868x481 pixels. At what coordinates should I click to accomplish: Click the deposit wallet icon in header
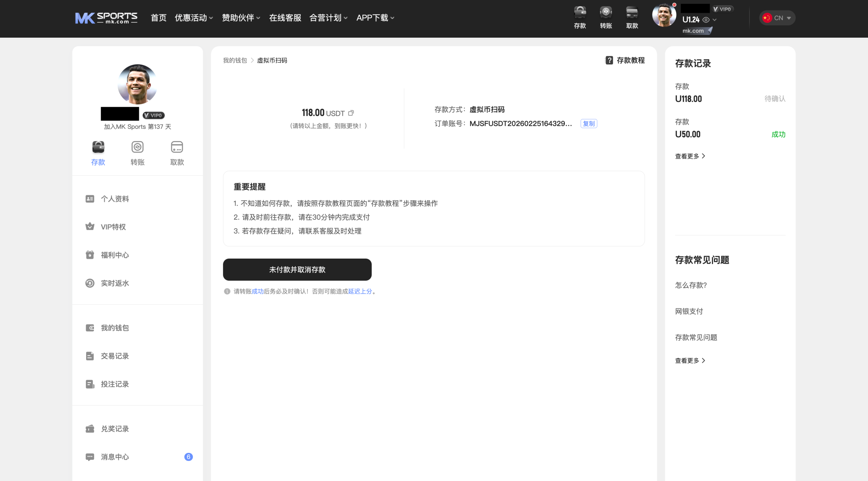pos(580,13)
